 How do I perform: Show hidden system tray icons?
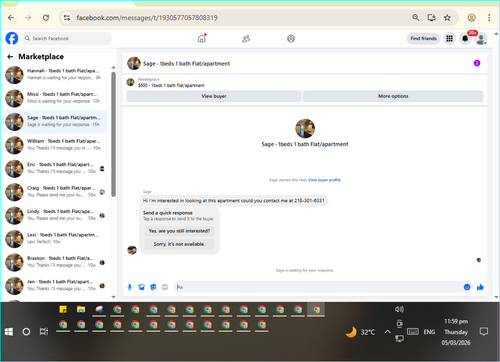[x=387, y=332]
